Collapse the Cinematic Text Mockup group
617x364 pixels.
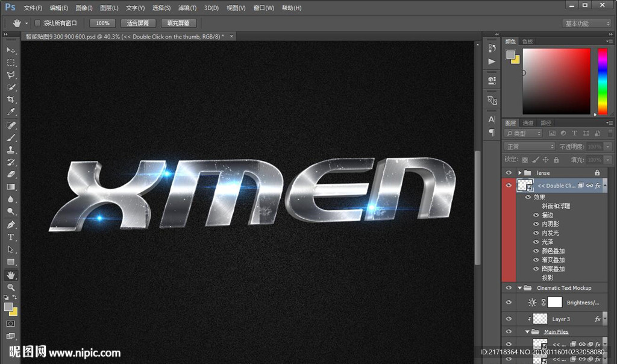pos(520,288)
